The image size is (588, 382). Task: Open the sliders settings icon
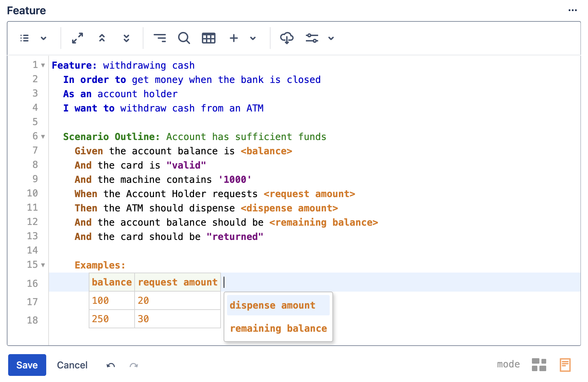pyautogui.click(x=312, y=38)
